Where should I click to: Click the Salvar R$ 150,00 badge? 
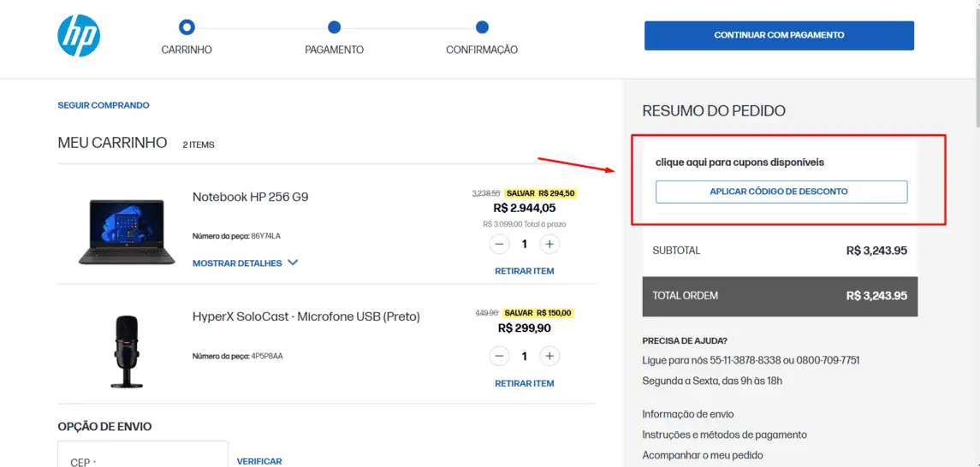(x=538, y=313)
